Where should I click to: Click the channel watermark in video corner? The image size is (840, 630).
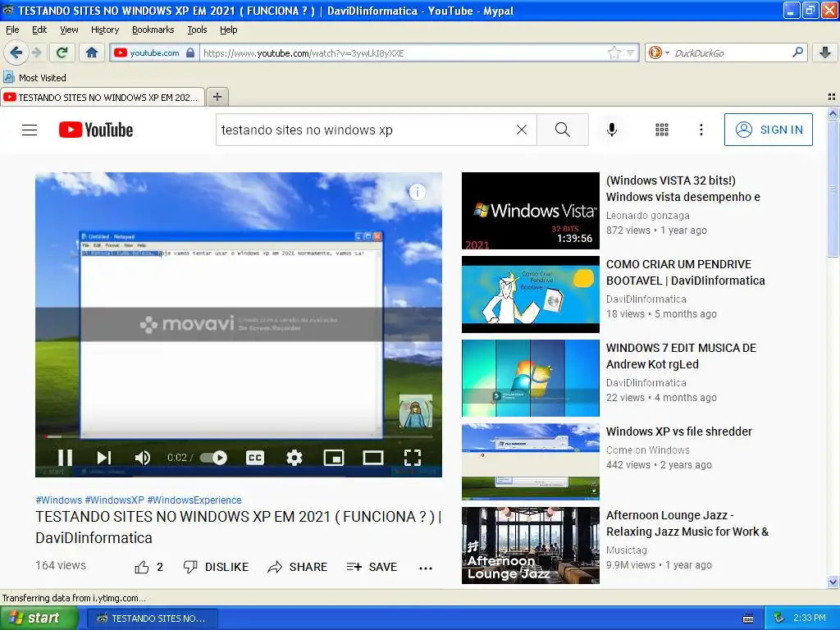[416, 411]
